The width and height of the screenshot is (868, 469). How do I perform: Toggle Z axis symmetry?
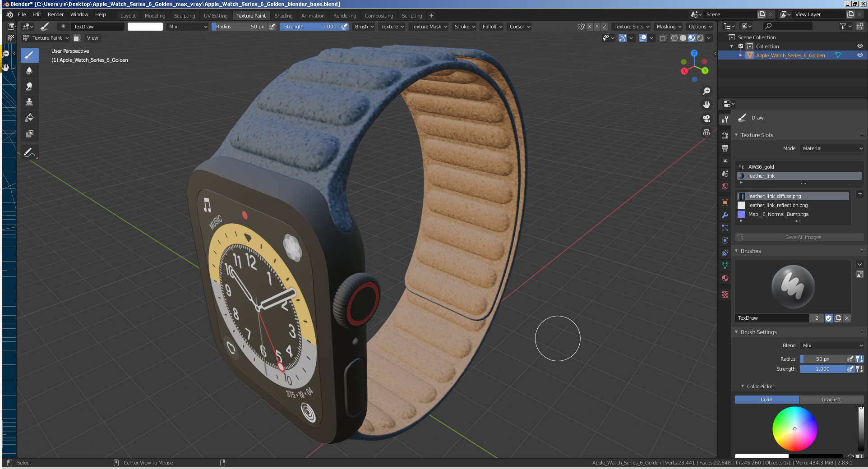coord(605,27)
